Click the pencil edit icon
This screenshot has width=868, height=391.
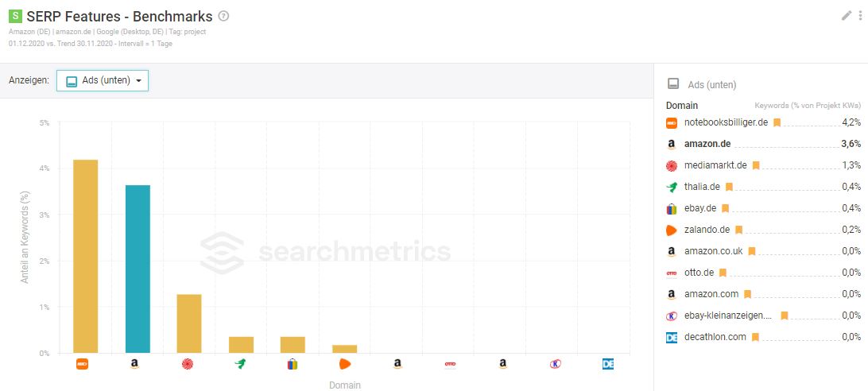click(x=846, y=16)
